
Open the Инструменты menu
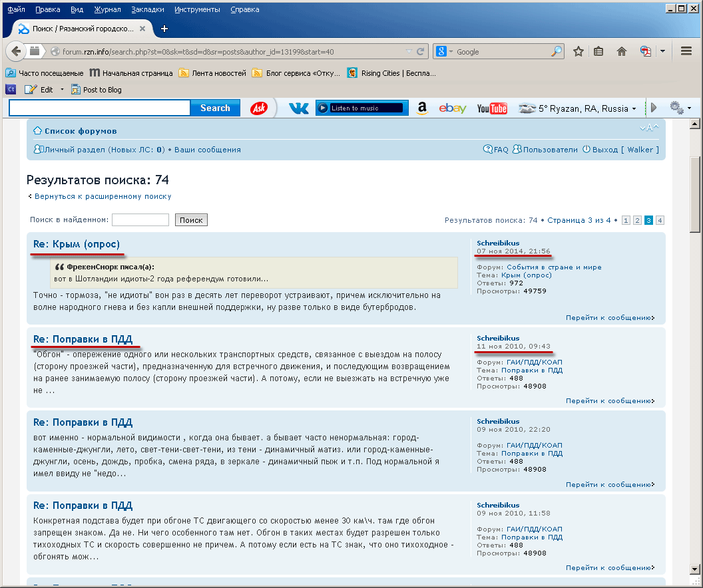coord(197,10)
